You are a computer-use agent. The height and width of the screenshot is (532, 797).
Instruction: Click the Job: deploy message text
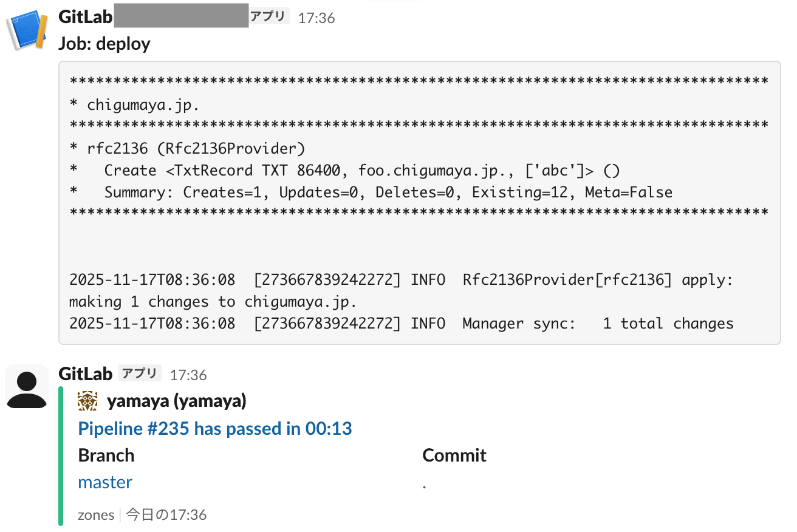pos(104,44)
